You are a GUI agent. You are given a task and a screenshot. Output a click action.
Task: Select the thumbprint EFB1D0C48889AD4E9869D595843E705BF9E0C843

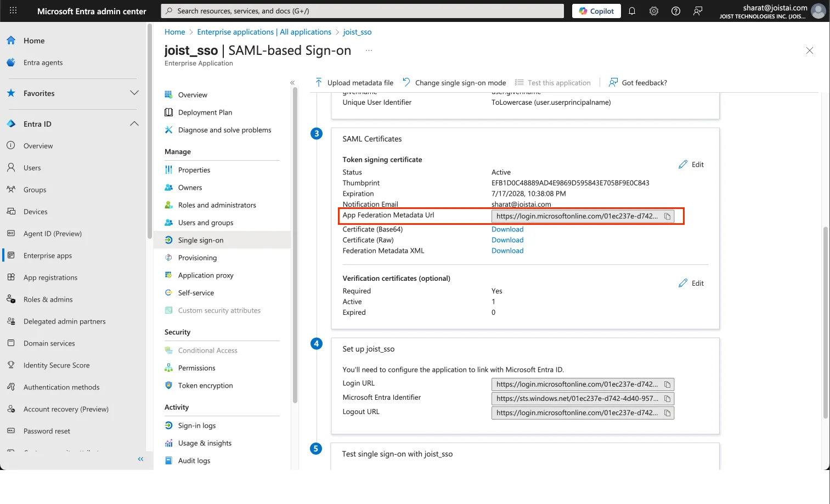pyautogui.click(x=571, y=183)
